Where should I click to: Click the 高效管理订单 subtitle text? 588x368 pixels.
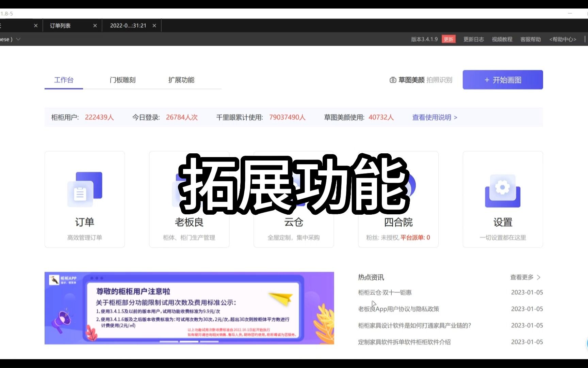coord(85,237)
